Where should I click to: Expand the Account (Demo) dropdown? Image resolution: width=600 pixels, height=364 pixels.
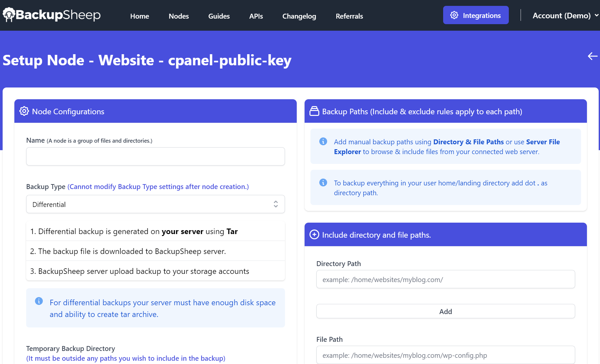point(565,15)
